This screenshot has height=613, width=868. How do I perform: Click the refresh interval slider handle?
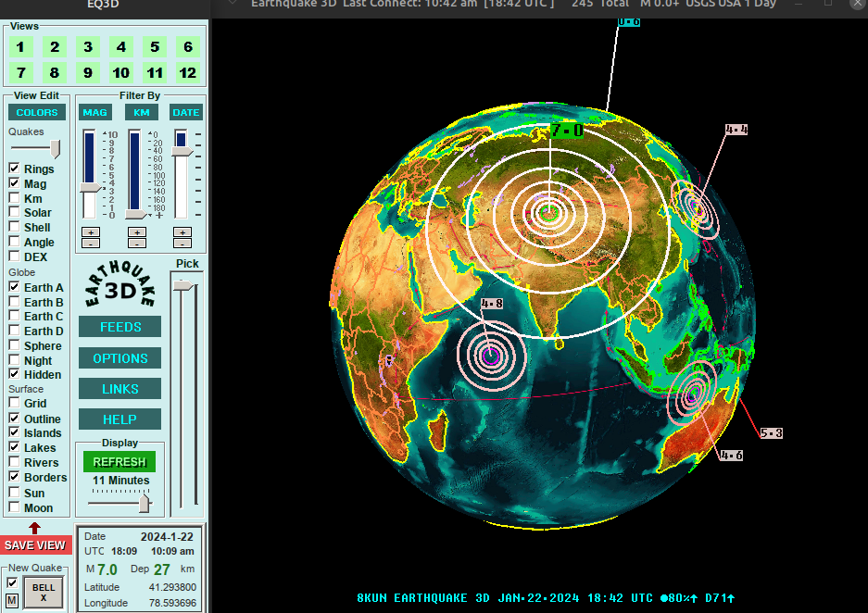pyautogui.click(x=144, y=503)
